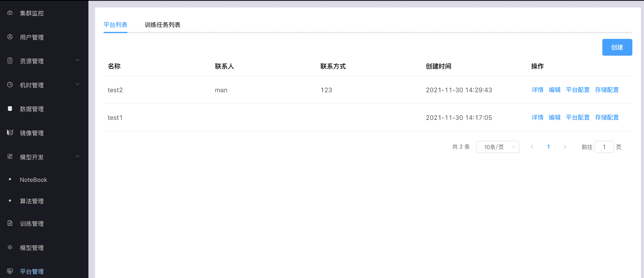Open 算法管理 in the sidebar
This screenshot has width=644, height=278.
(32, 201)
